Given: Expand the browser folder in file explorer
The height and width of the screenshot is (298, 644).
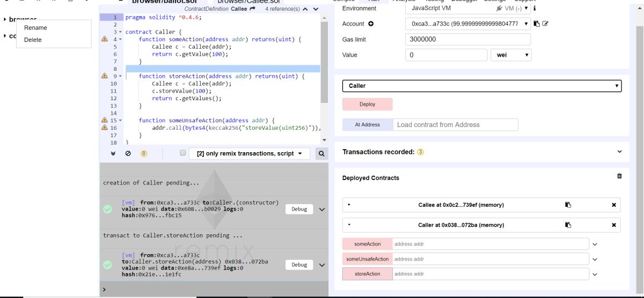Looking at the screenshot, I should 5,19.
